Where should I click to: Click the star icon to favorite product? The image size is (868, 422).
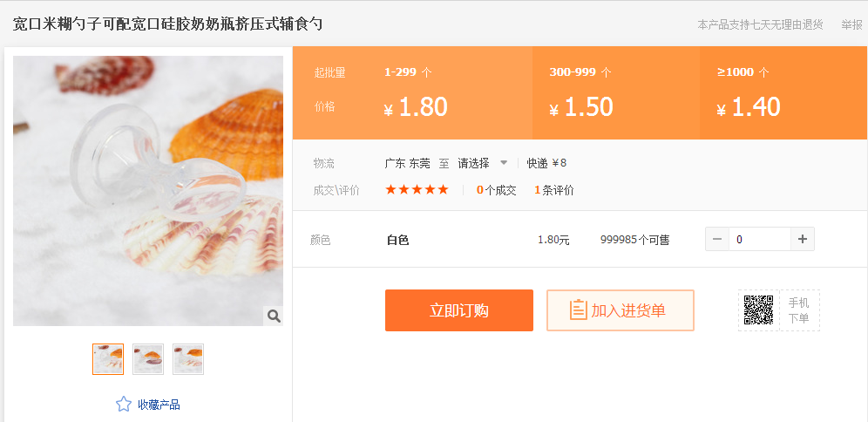click(124, 405)
